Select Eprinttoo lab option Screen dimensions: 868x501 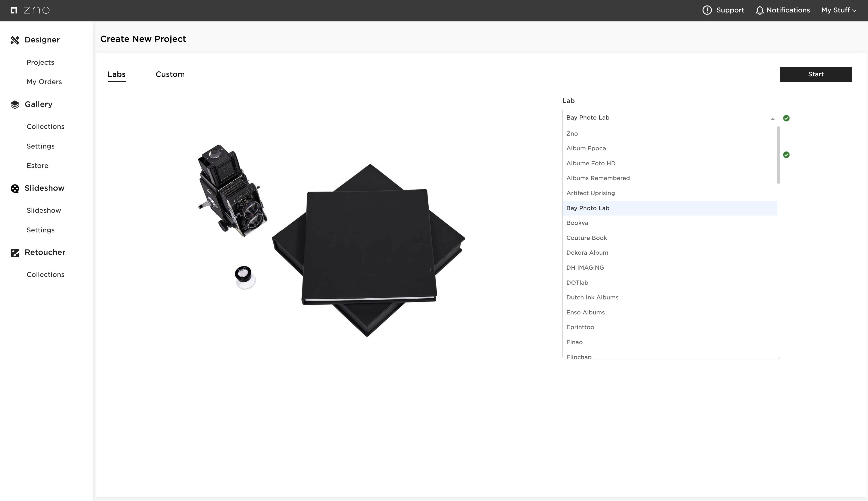[x=670, y=327]
